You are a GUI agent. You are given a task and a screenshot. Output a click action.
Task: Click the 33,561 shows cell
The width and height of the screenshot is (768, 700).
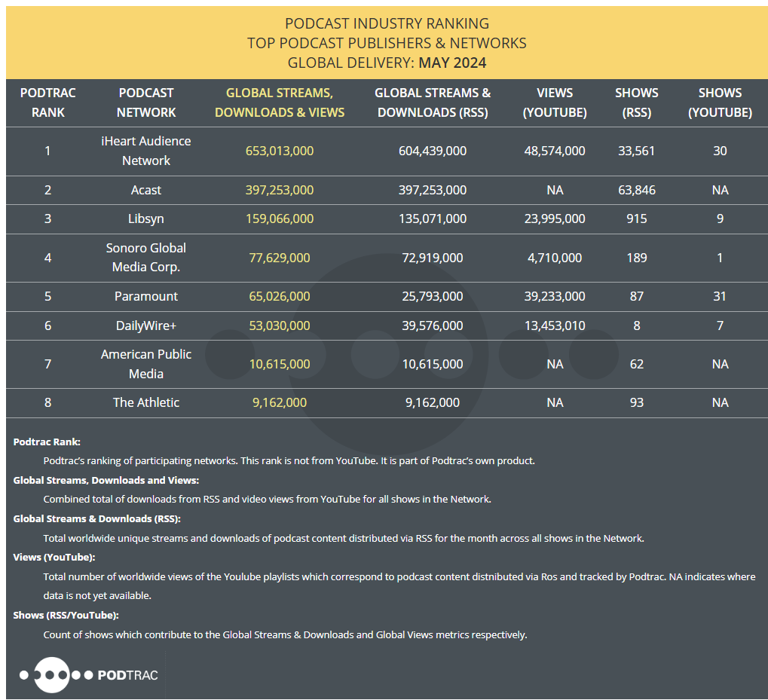pos(637,151)
